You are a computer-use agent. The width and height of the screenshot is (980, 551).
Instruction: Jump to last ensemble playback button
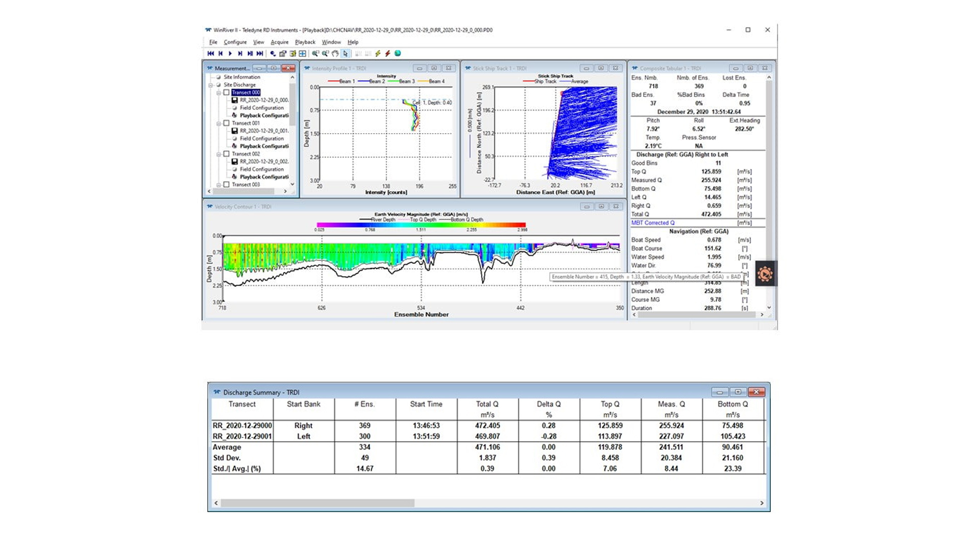click(260, 54)
